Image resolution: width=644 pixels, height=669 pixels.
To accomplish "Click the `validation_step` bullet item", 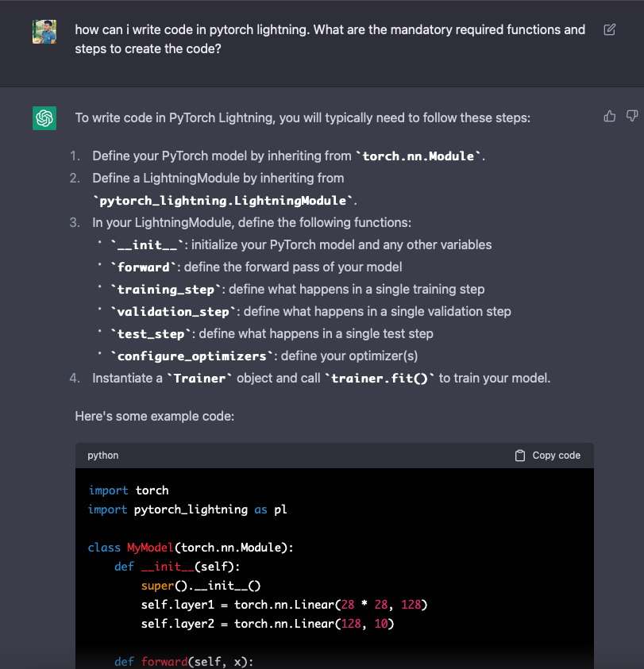I will pyautogui.click(x=311, y=311).
